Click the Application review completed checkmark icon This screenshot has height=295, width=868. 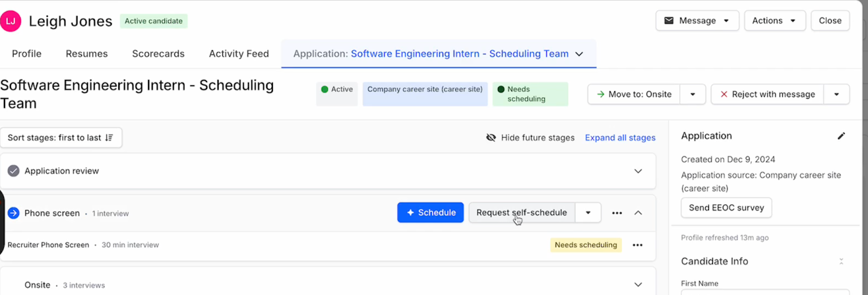[14, 171]
